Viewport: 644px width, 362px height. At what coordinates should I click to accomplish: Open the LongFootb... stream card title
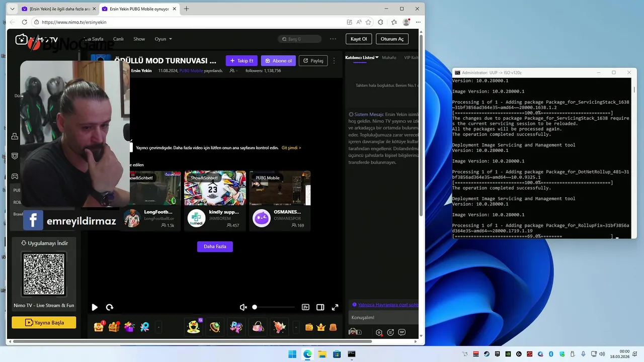point(158,212)
